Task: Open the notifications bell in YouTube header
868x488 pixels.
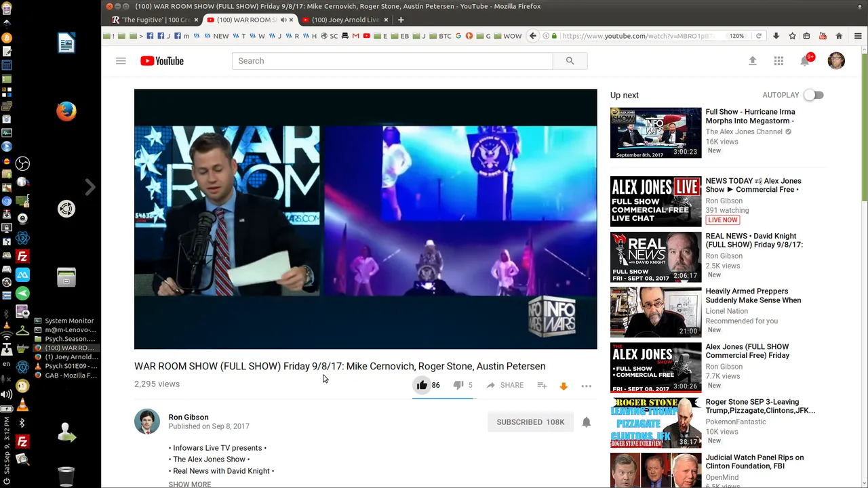Action: [805, 61]
